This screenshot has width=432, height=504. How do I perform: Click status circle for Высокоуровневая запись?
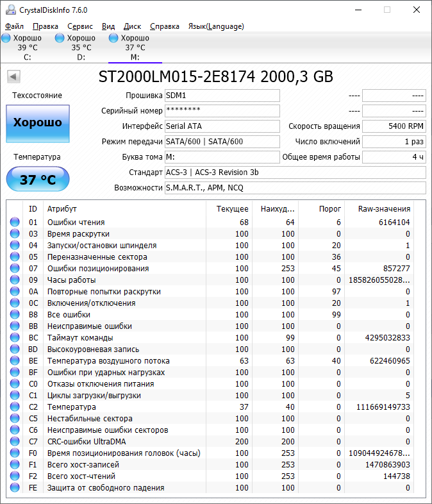[x=15, y=349]
